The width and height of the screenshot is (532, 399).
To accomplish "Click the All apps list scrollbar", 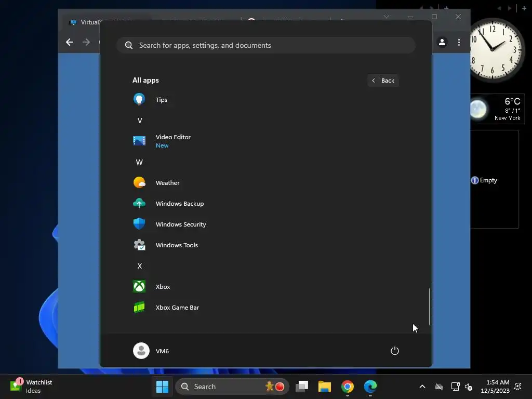I will pyautogui.click(x=430, y=307).
